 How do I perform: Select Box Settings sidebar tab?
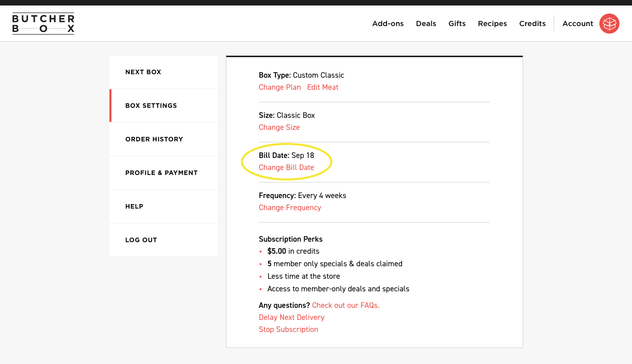click(x=164, y=106)
